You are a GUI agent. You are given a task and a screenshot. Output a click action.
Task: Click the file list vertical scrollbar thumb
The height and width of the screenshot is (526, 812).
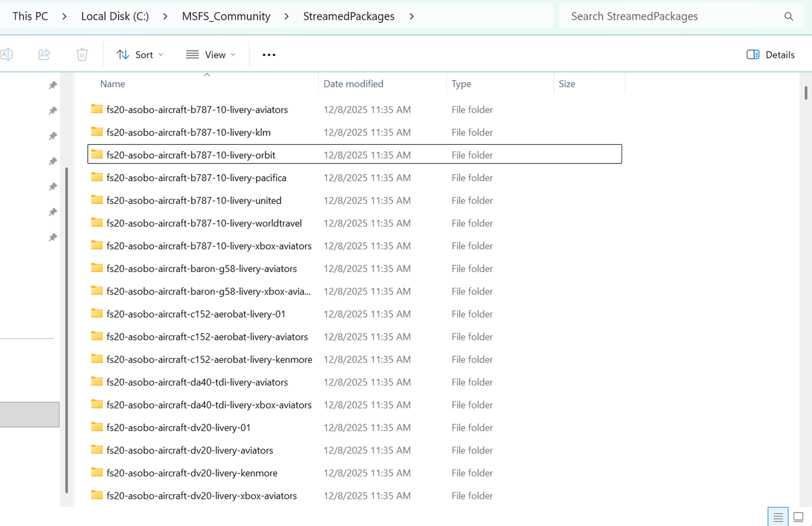[806, 93]
